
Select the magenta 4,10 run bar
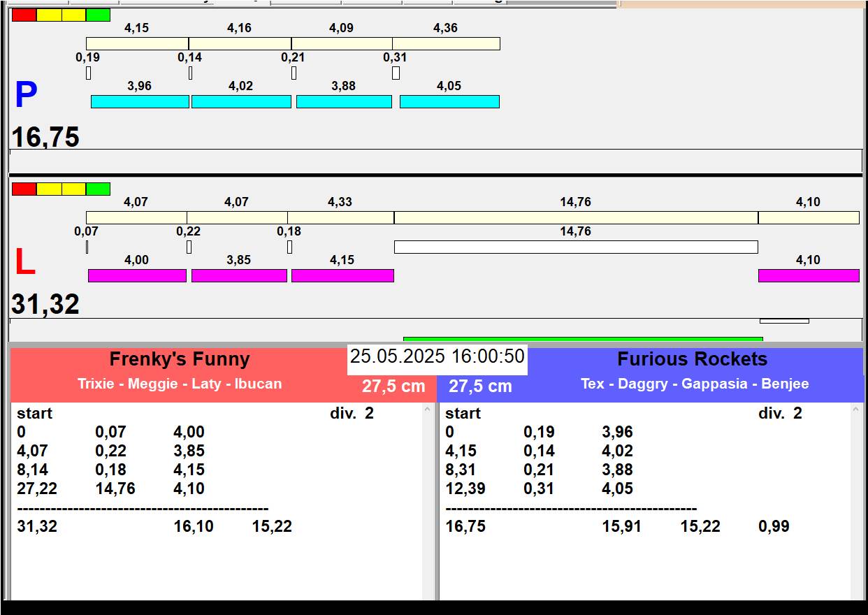tap(809, 275)
